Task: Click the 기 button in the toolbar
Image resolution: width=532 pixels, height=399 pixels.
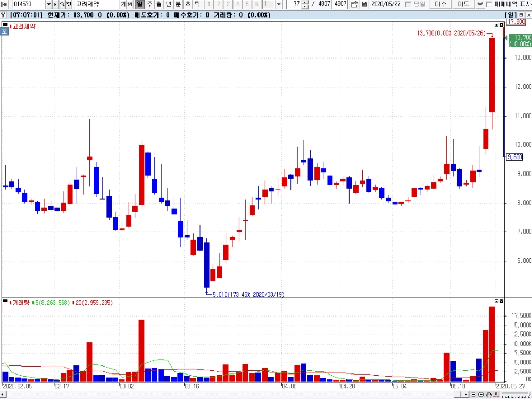Action: [x=123, y=4]
